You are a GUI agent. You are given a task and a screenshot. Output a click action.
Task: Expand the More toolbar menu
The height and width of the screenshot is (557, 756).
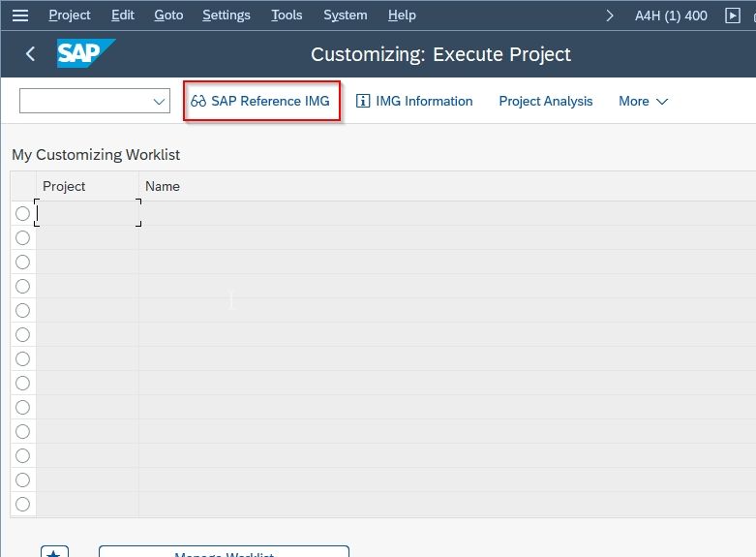643,101
